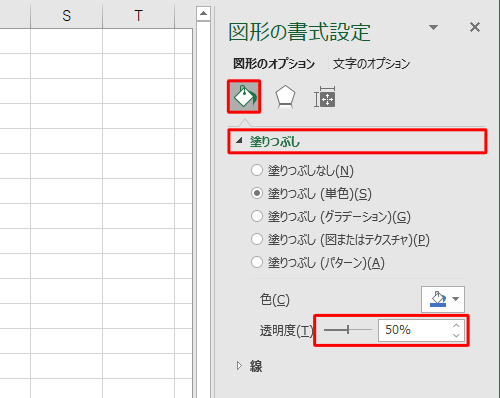Select 塗りつぶし (パターン)(A) radio option
Screen dimensions: 500x398
[257, 262]
